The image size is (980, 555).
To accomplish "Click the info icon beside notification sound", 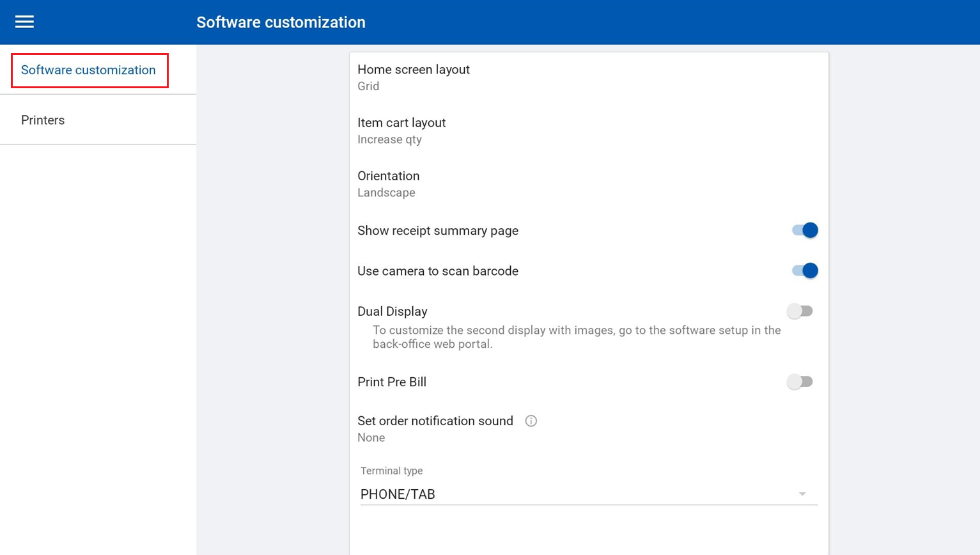I will click(x=531, y=421).
